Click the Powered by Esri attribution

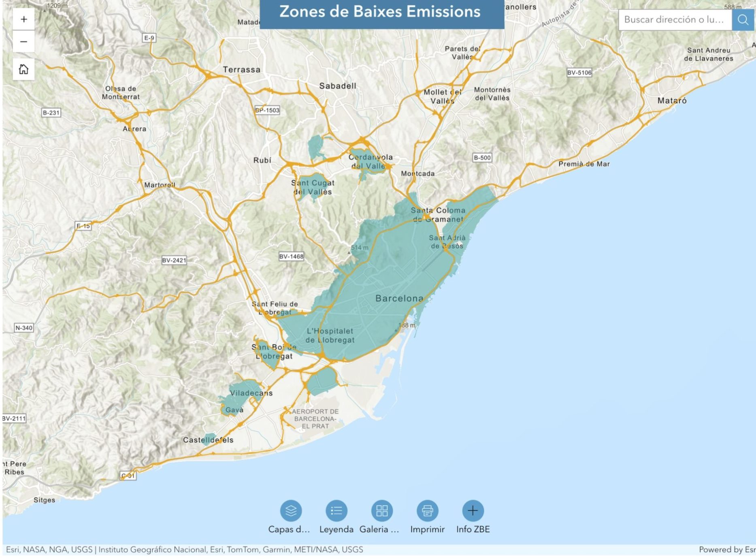[726, 550]
